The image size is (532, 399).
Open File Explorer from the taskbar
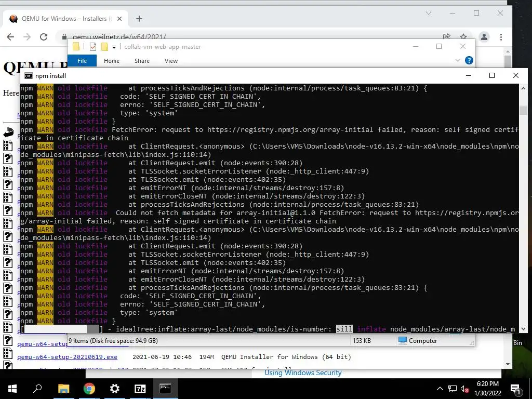[63, 389]
